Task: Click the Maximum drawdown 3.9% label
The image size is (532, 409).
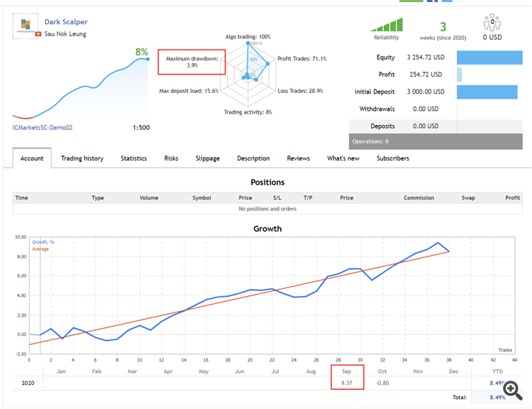Action: coord(192,62)
